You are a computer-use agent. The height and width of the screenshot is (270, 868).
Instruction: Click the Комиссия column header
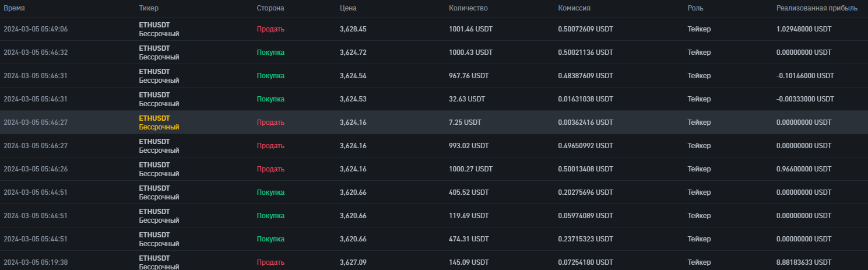point(574,8)
